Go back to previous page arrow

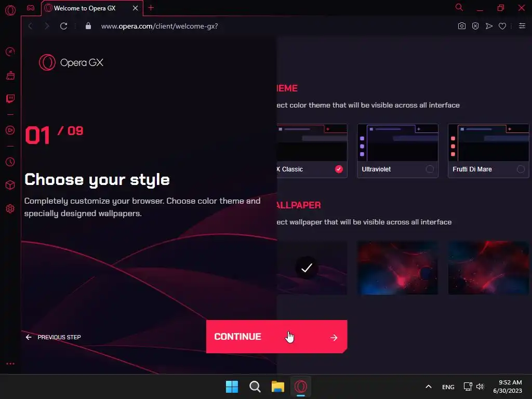pyautogui.click(x=30, y=26)
